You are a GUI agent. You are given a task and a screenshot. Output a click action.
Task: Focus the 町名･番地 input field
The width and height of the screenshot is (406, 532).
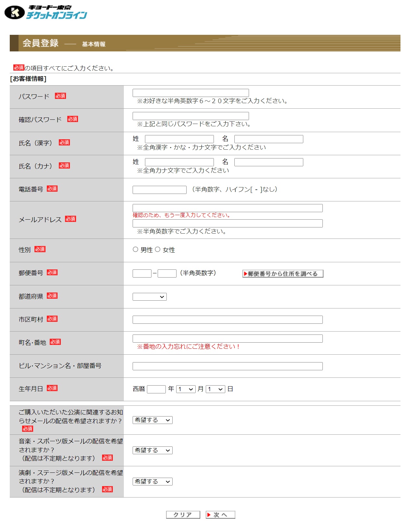[x=228, y=338]
